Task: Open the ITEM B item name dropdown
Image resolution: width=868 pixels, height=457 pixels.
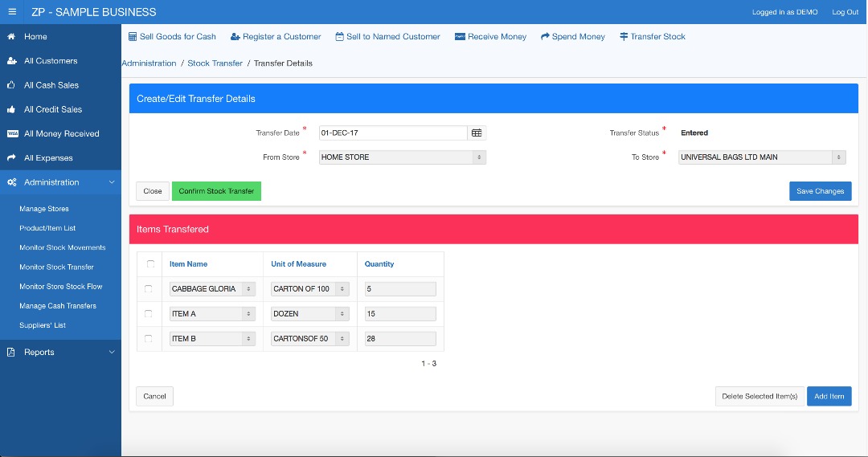Action: 212,339
